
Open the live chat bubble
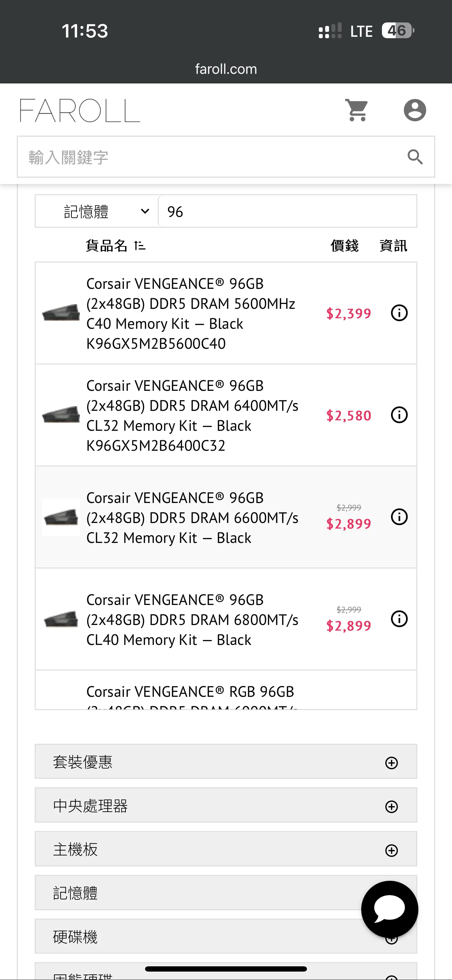pyautogui.click(x=390, y=909)
